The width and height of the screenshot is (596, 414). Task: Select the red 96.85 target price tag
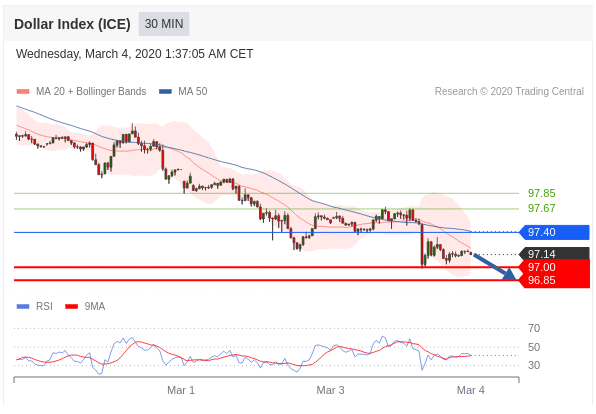[x=555, y=281]
